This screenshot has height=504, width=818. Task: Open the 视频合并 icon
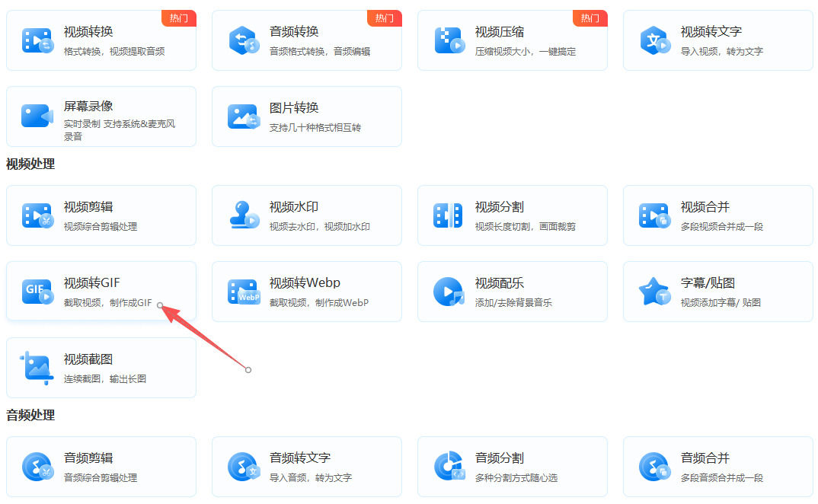pos(654,215)
